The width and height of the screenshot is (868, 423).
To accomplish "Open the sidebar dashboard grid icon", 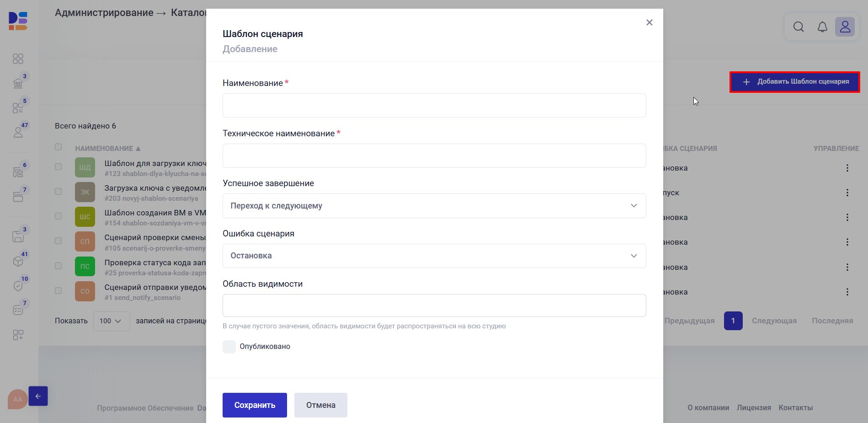I will [18, 59].
